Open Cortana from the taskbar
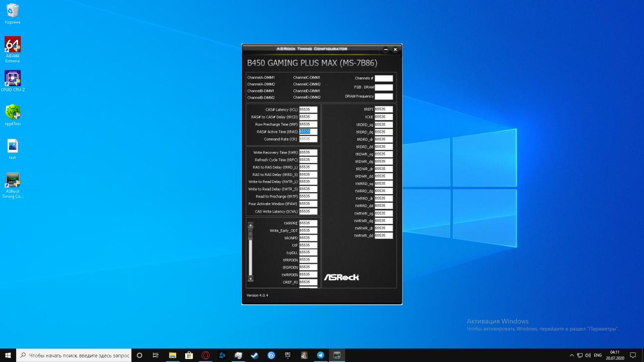 coord(139,355)
